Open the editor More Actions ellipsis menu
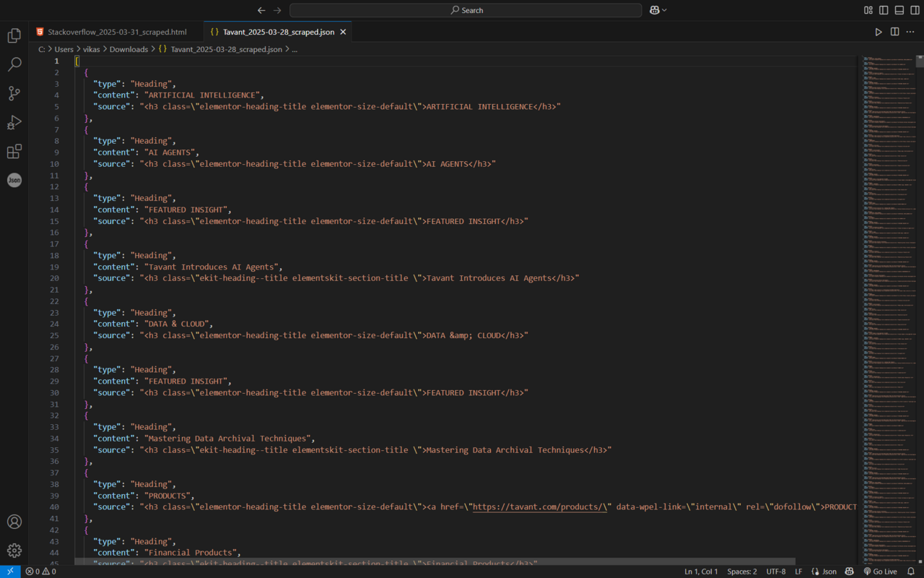Screen dimensions: 924x578 910,32
